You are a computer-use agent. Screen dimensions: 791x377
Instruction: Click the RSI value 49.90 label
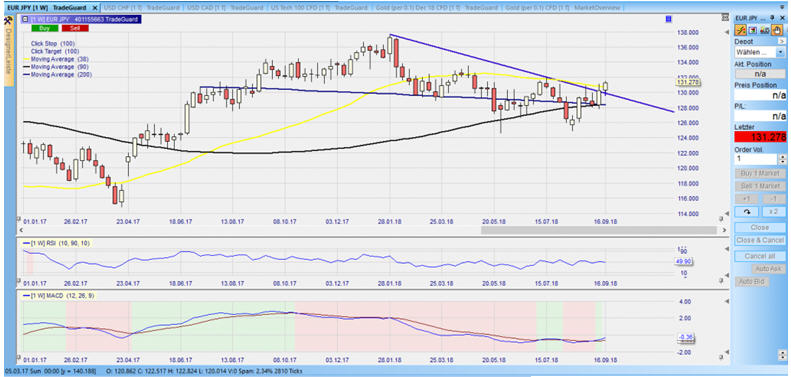683,261
